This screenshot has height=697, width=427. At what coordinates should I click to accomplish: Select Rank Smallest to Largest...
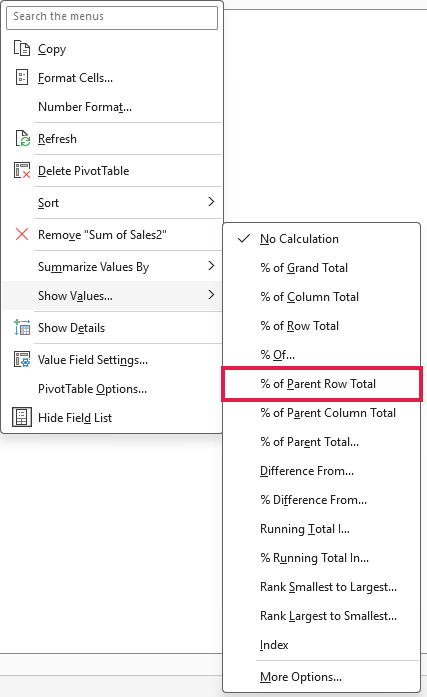tap(321, 587)
